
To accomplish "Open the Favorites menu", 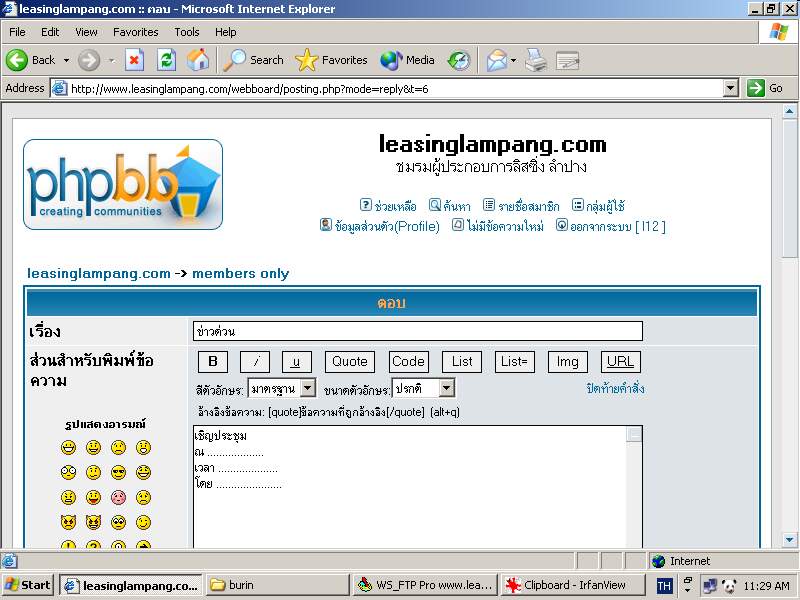I will tap(135, 32).
